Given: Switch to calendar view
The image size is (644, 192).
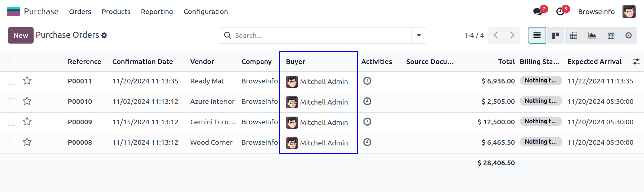Looking at the screenshot, I should pyautogui.click(x=611, y=36).
